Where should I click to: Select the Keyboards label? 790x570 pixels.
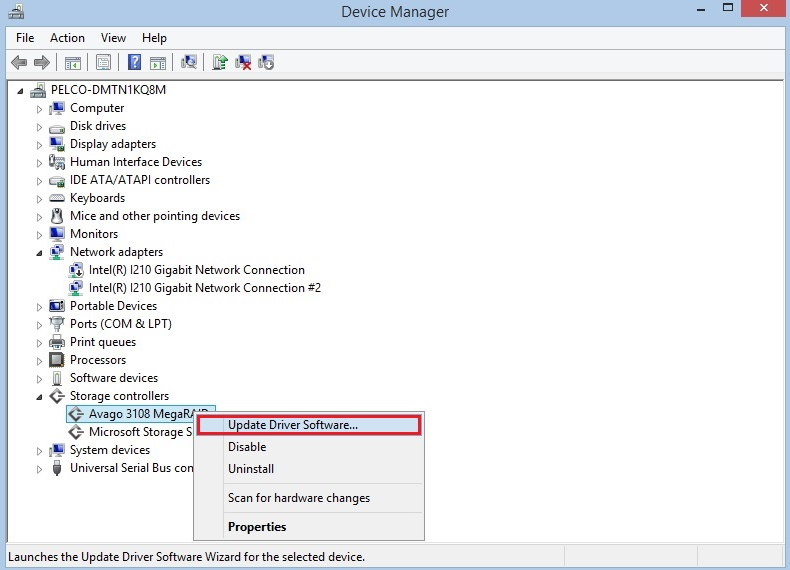coord(97,198)
